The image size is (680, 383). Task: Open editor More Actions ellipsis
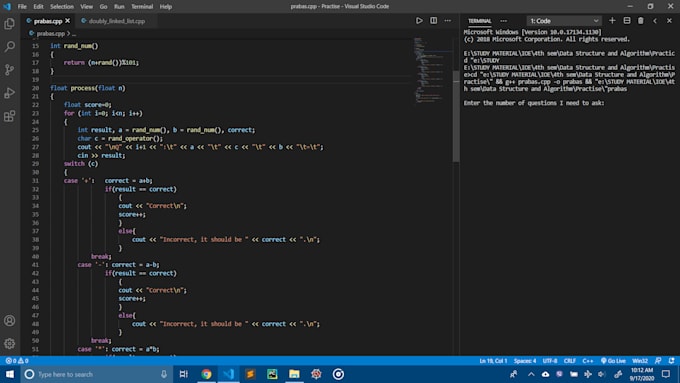[x=448, y=21]
